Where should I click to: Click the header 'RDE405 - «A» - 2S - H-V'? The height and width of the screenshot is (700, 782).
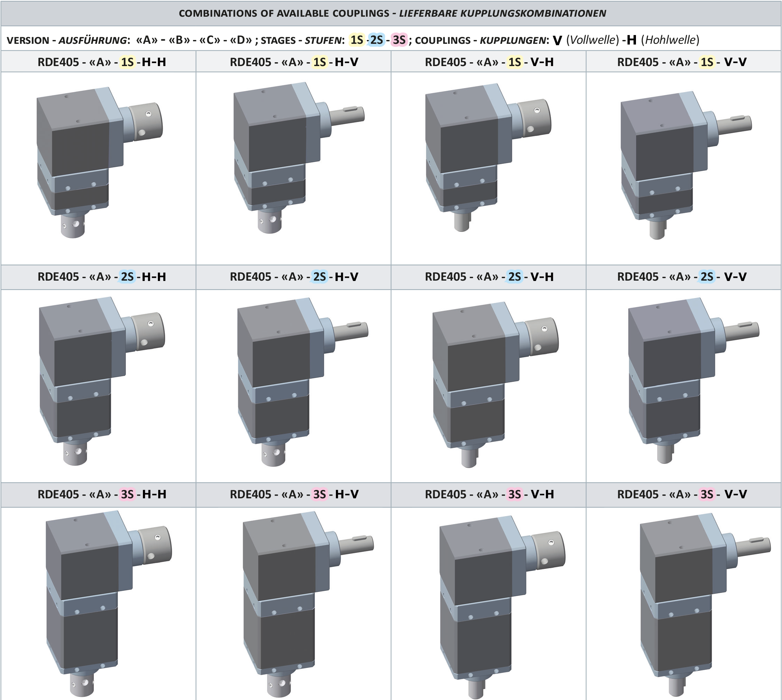point(294,276)
